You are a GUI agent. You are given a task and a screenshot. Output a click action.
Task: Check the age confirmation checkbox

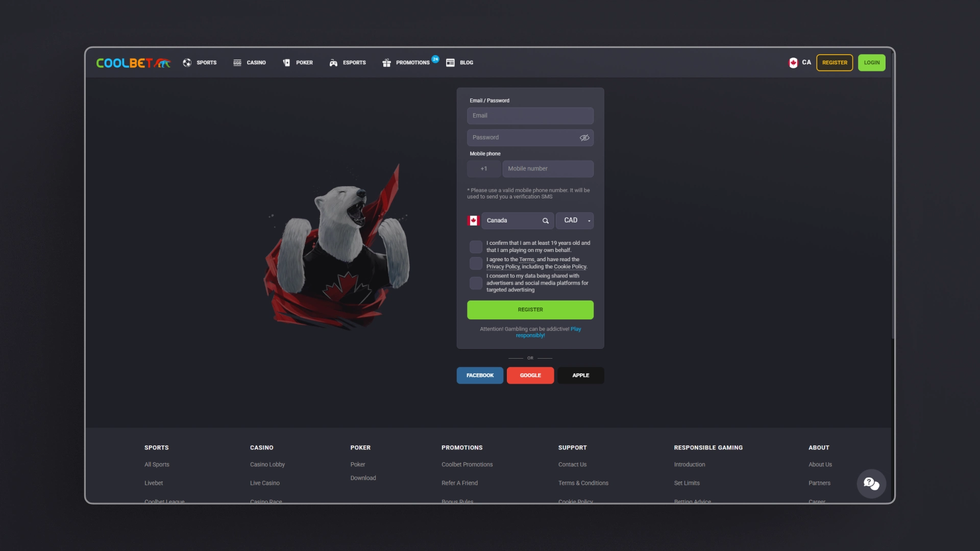pyautogui.click(x=476, y=247)
